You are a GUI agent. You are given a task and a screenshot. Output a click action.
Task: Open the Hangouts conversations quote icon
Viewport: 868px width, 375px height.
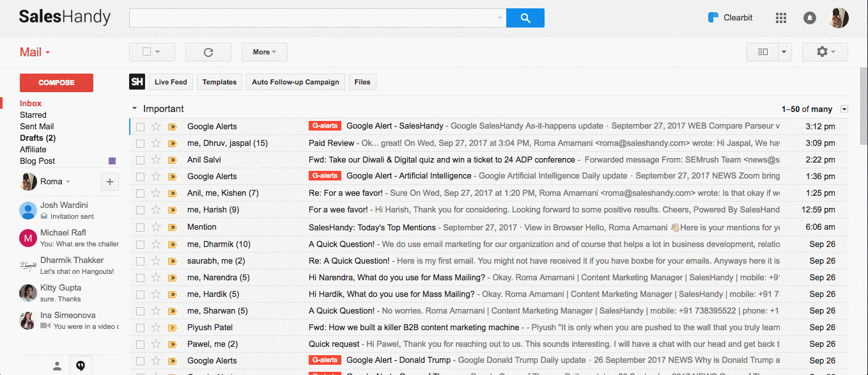click(81, 365)
